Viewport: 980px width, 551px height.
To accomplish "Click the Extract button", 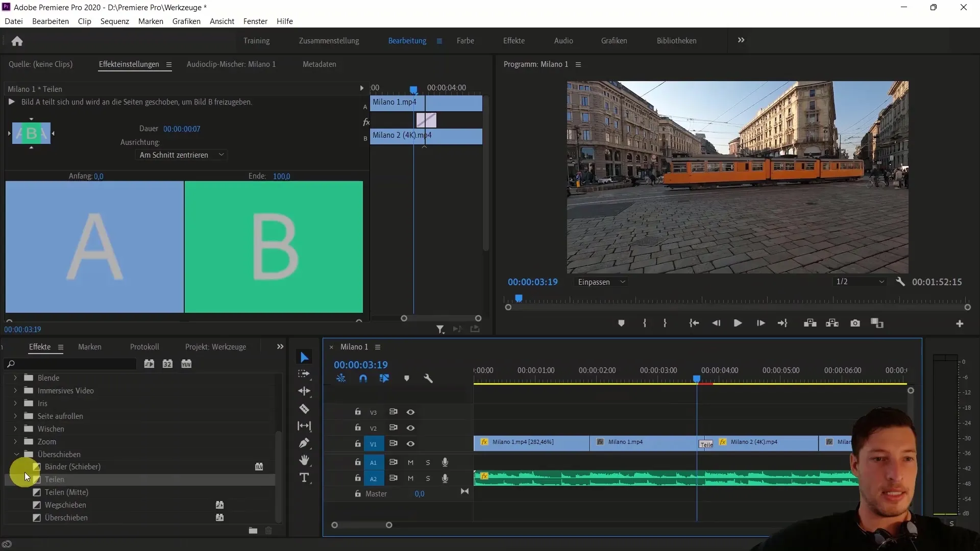I will coord(832,323).
